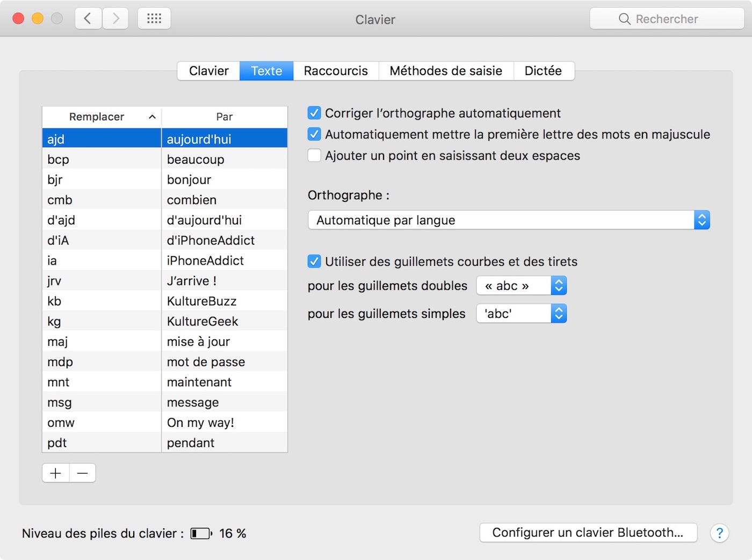Switch to the Méthodes de saisie tab
The width and height of the screenshot is (752, 560).
446,71
